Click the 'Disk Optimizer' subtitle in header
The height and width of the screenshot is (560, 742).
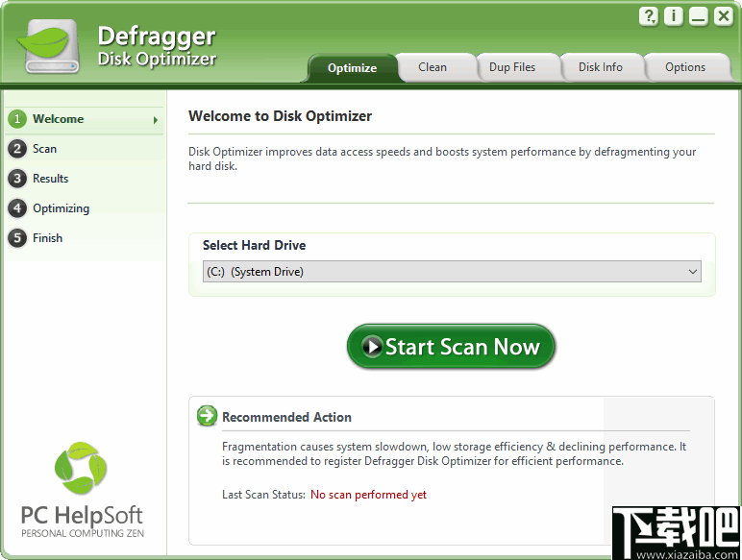157,60
